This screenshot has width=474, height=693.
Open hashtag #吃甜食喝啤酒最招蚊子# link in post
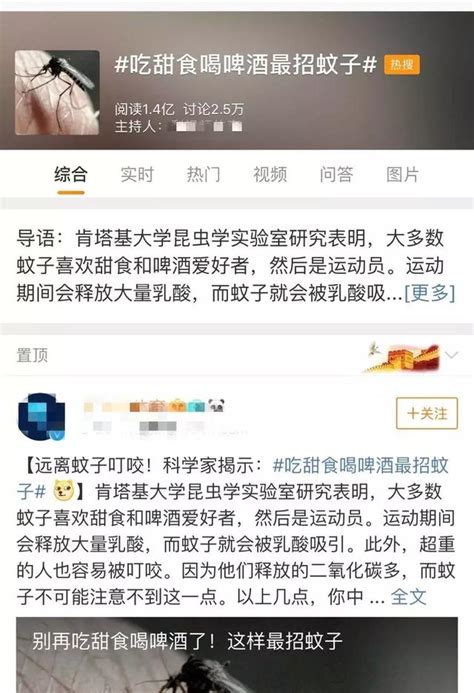click(233, 478)
